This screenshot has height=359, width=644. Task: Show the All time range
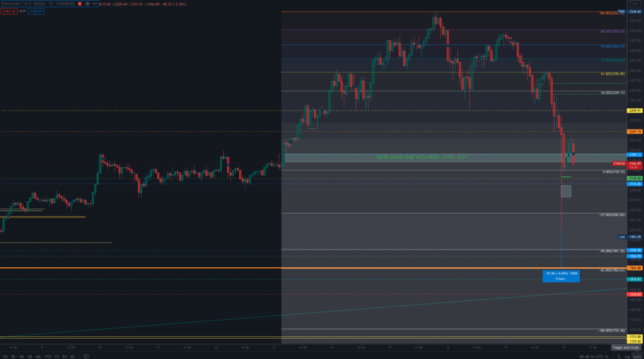[x=72, y=356]
